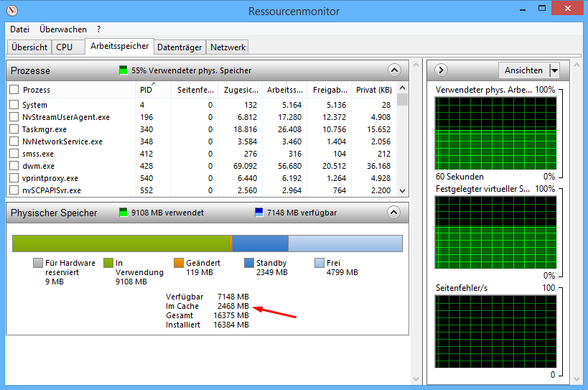Check the NvNetworkService.exe checkbox
This screenshot has width=588, height=390.
tap(14, 141)
